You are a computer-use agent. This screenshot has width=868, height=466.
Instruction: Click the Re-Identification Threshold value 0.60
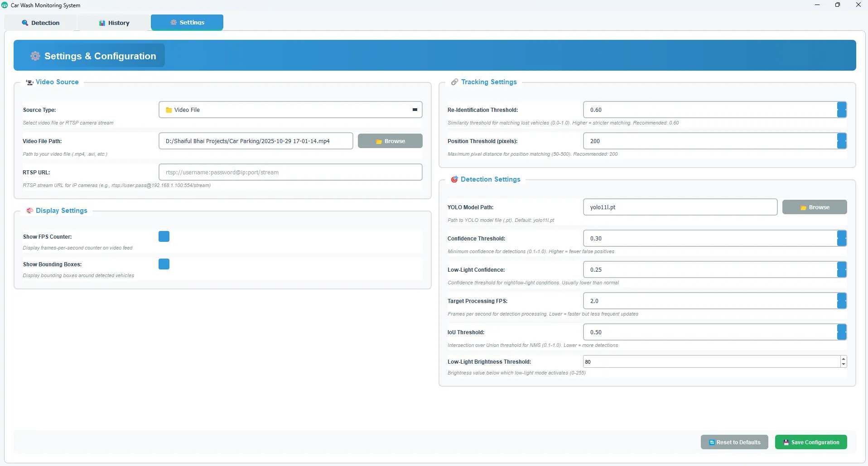(x=596, y=110)
